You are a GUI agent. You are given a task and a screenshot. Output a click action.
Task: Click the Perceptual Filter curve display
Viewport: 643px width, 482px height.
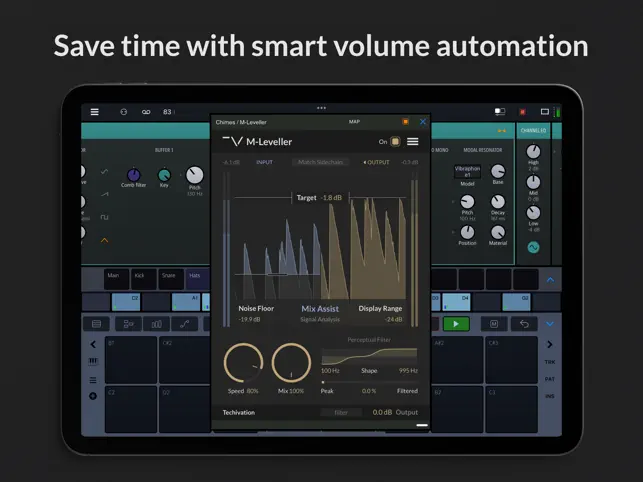point(369,356)
